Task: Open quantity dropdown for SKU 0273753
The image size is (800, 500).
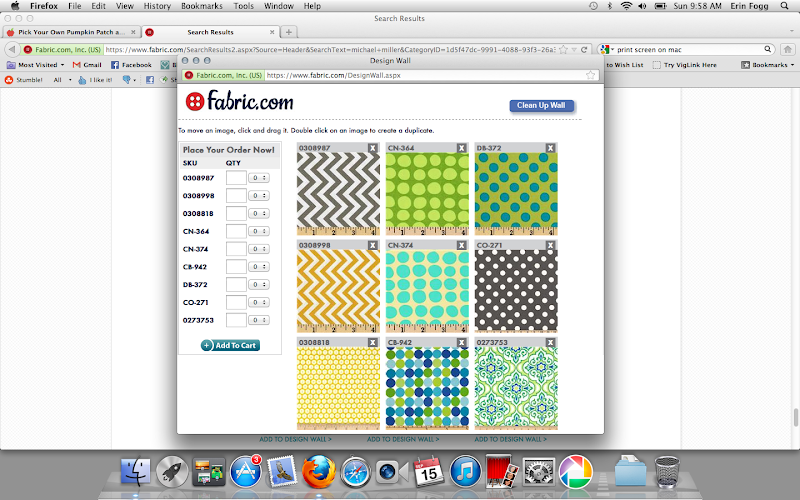Action: 259,320
